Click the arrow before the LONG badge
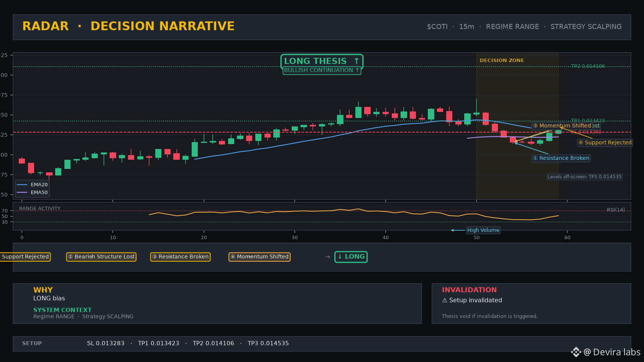The image size is (644, 362). pos(327,257)
